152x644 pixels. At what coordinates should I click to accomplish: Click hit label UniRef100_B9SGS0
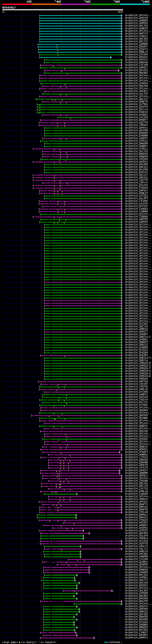[136, 58]
